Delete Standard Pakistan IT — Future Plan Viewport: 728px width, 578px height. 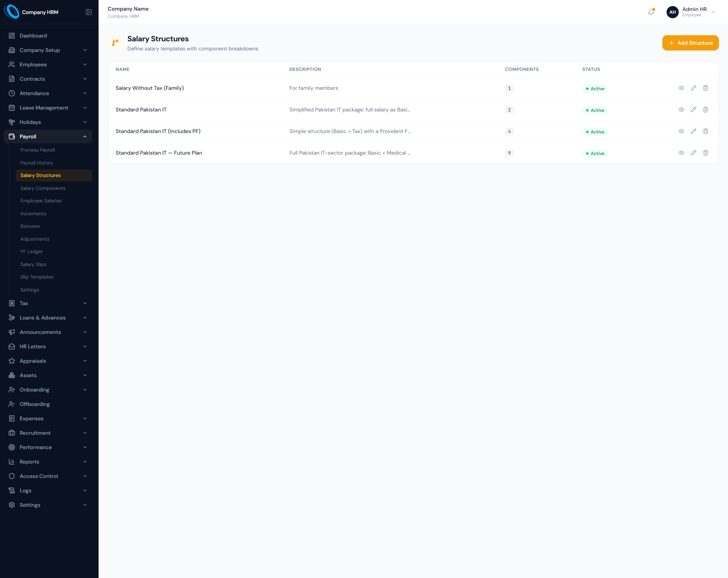click(x=706, y=153)
